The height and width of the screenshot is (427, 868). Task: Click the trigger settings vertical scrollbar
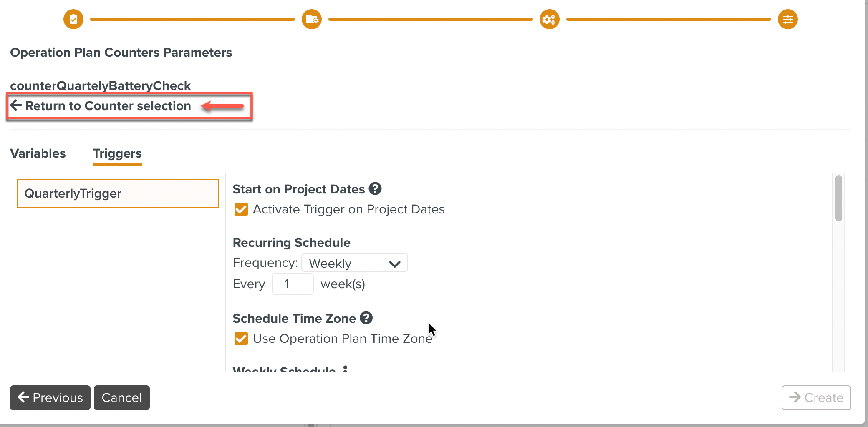[x=839, y=198]
